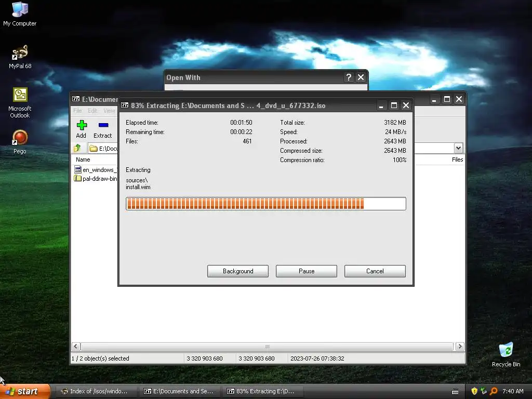Click the network connection tray icon

tap(484, 391)
